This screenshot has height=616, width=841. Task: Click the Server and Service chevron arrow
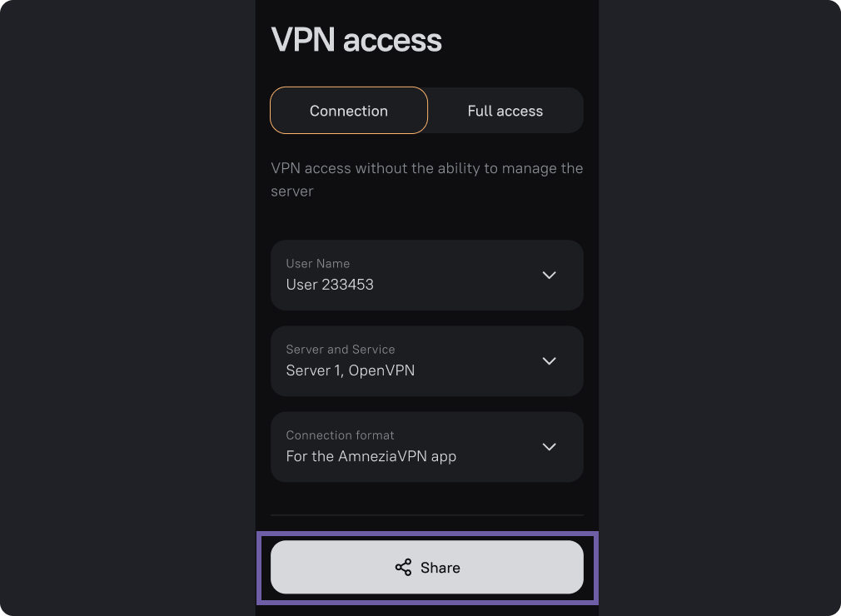(x=549, y=361)
